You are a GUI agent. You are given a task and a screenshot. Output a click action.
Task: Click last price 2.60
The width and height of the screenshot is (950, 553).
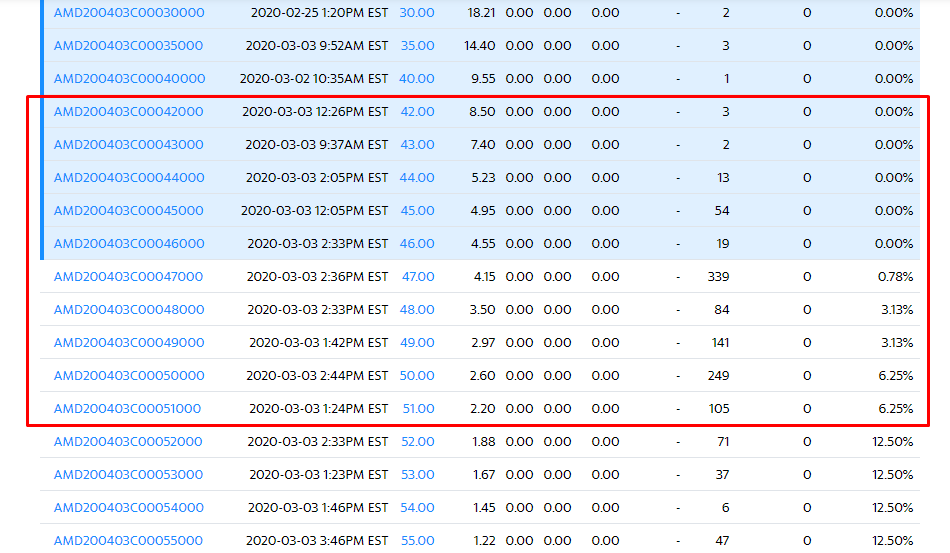[483, 376]
